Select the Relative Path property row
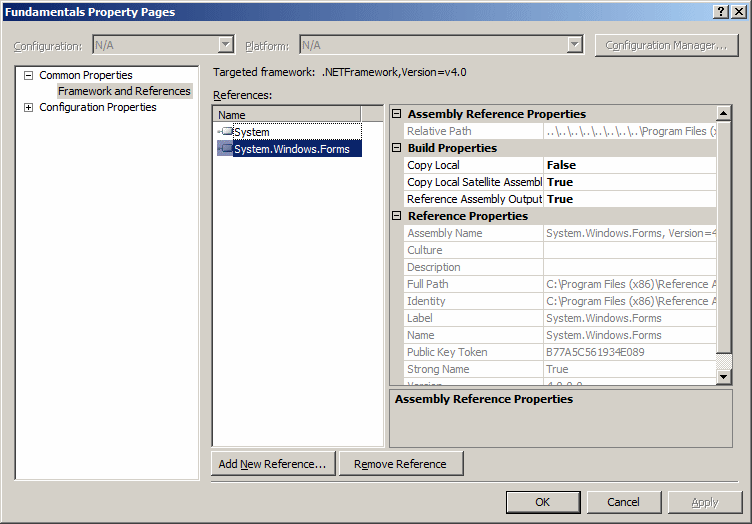752x524 pixels. click(560, 131)
